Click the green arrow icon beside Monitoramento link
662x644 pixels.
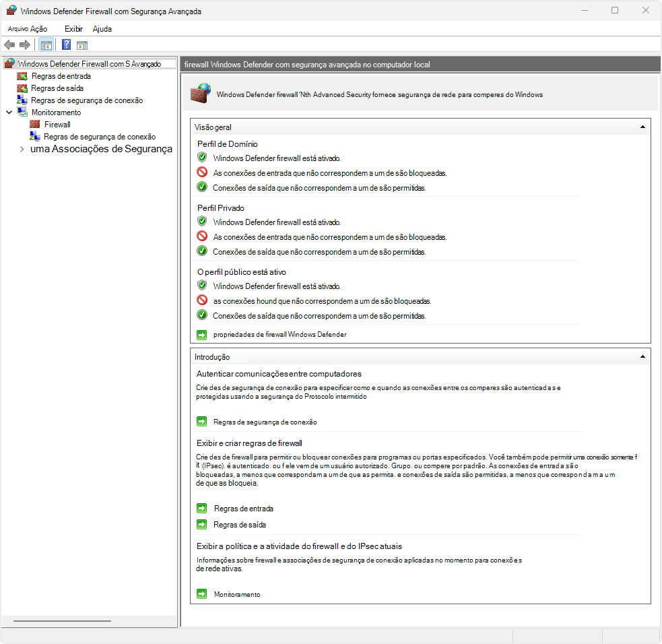[x=202, y=594]
